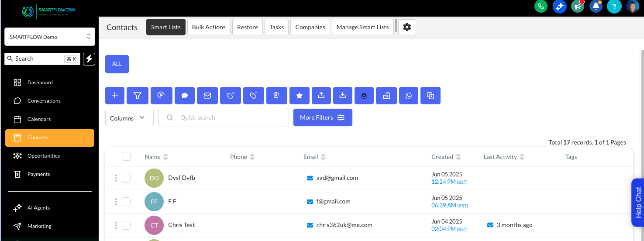
Task: Click the automation play icon
Action: click(161, 96)
